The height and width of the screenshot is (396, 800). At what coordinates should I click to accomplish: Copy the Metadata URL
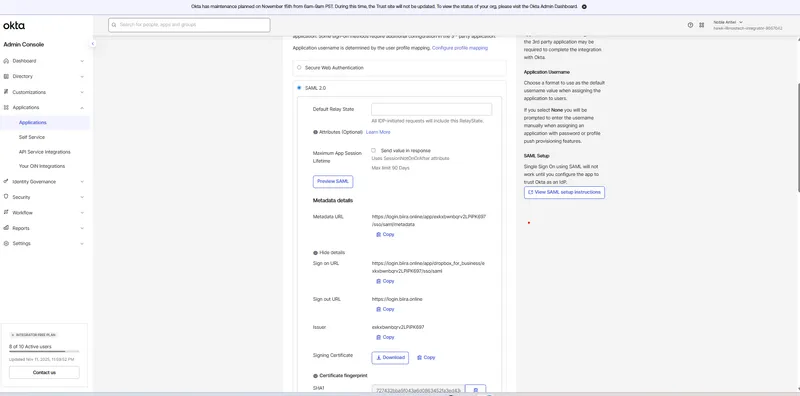click(385, 235)
